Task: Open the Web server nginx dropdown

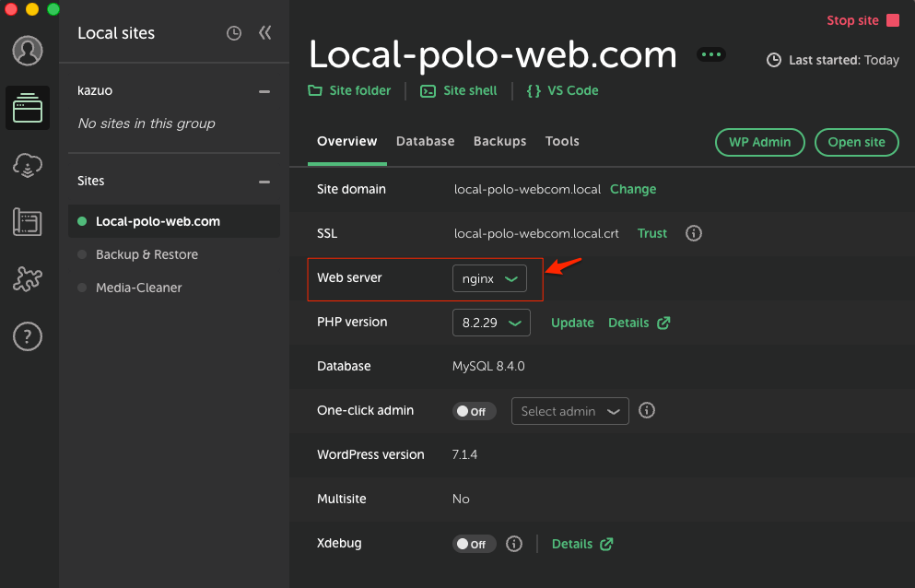Action: point(489,278)
